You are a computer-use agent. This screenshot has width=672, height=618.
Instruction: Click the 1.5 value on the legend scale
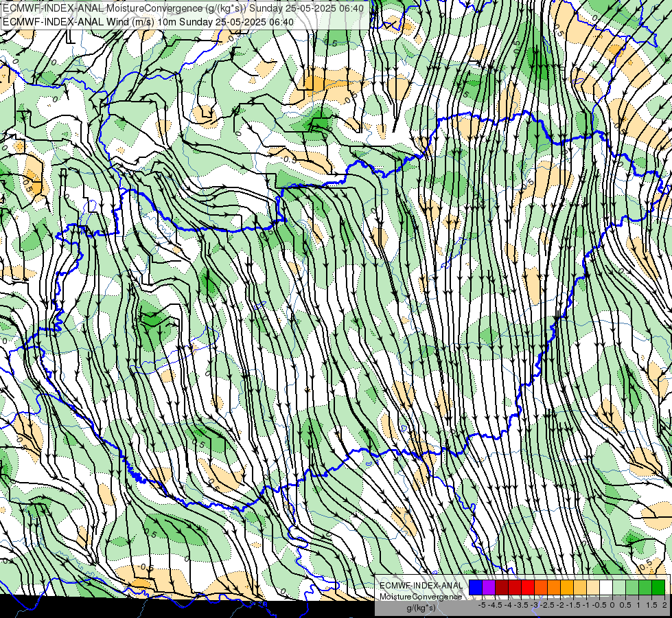(x=652, y=605)
